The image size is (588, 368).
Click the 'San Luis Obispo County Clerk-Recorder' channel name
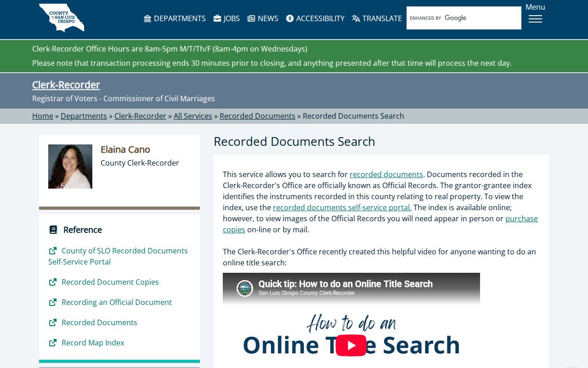coord(306,293)
